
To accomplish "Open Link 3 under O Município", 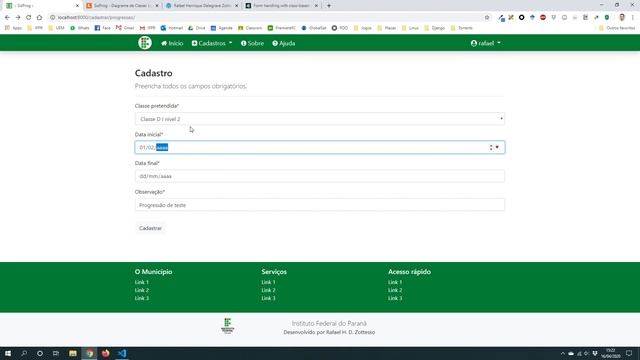I will [142, 298].
